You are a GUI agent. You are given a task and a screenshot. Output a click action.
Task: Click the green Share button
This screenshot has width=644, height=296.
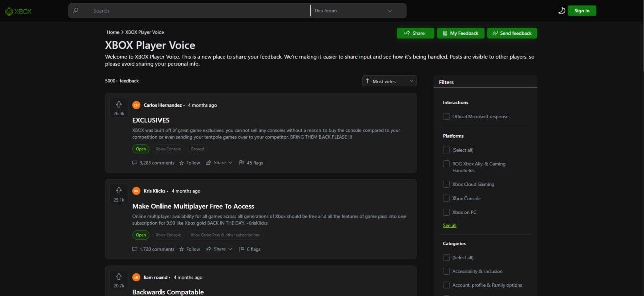(416, 33)
